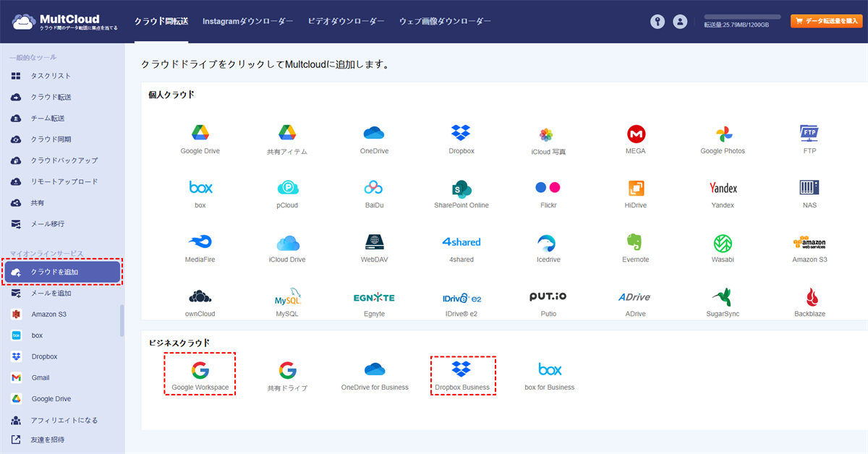Image resolution: width=868 pixels, height=454 pixels.
Task: Add Egnyte cloud
Action: click(374, 297)
